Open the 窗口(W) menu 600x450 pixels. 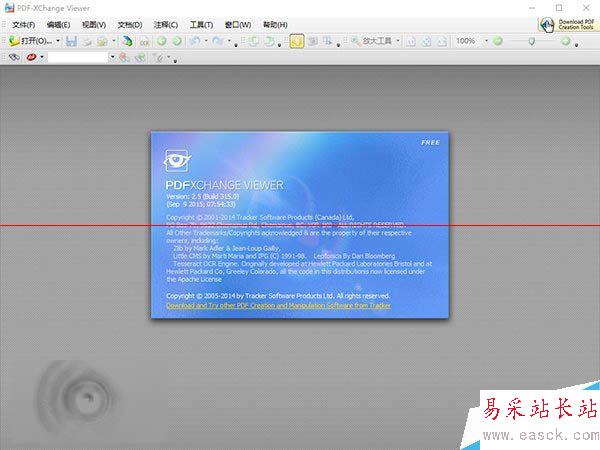tap(238, 25)
